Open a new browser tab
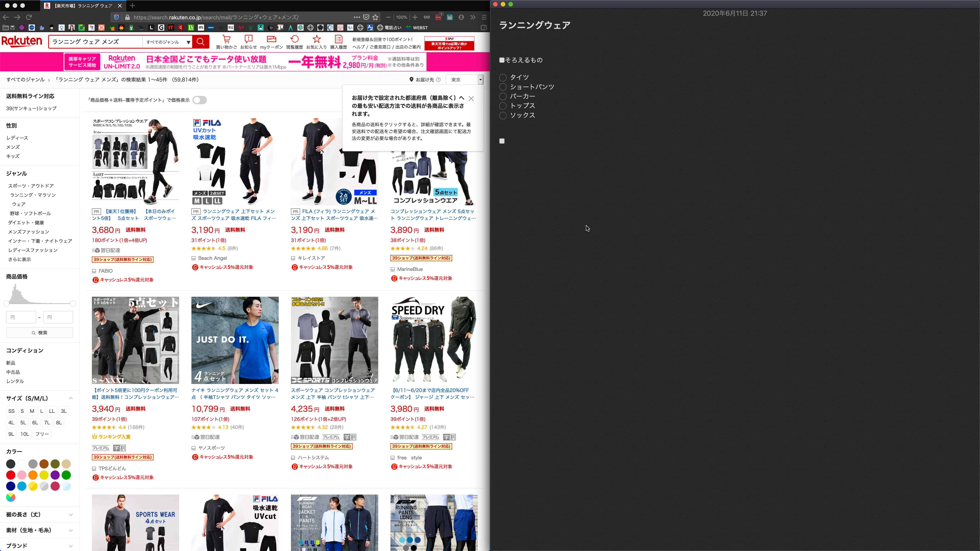 point(132,6)
